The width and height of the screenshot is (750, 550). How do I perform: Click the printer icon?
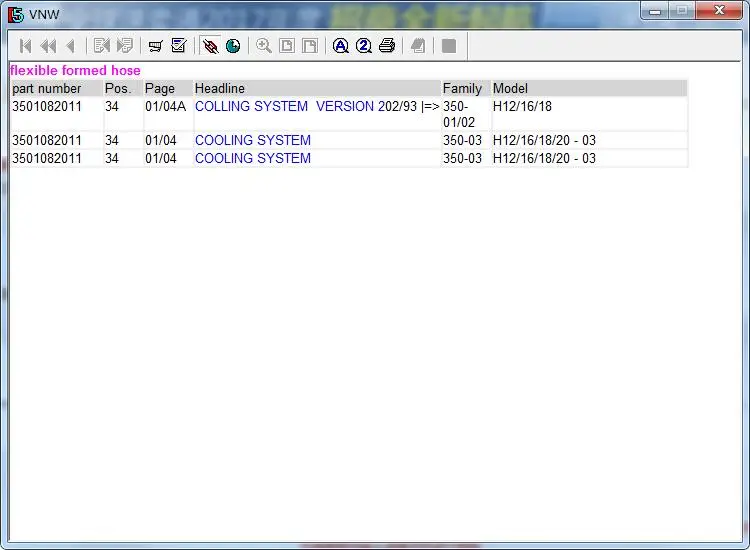(x=387, y=46)
